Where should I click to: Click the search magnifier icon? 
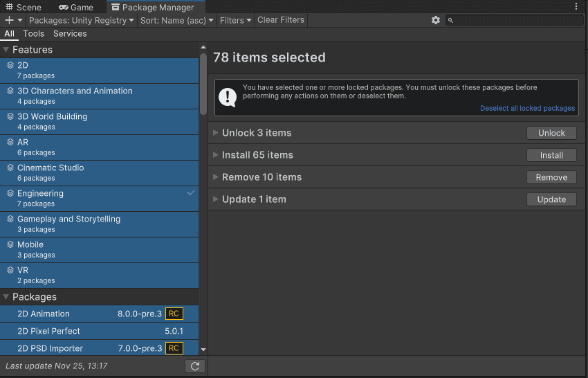coord(450,21)
